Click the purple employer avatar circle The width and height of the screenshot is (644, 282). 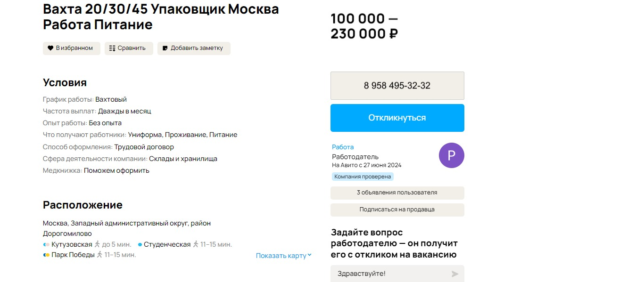click(x=451, y=155)
